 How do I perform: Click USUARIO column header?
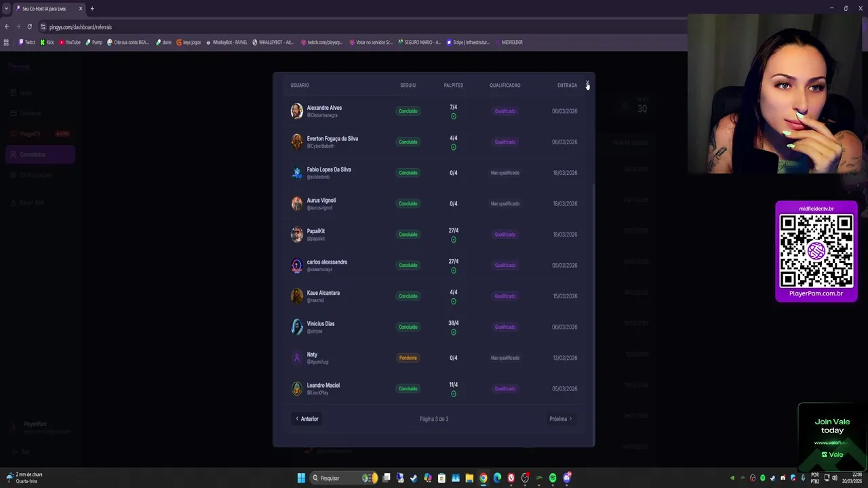pyautogui.click(x=300, y=85)
